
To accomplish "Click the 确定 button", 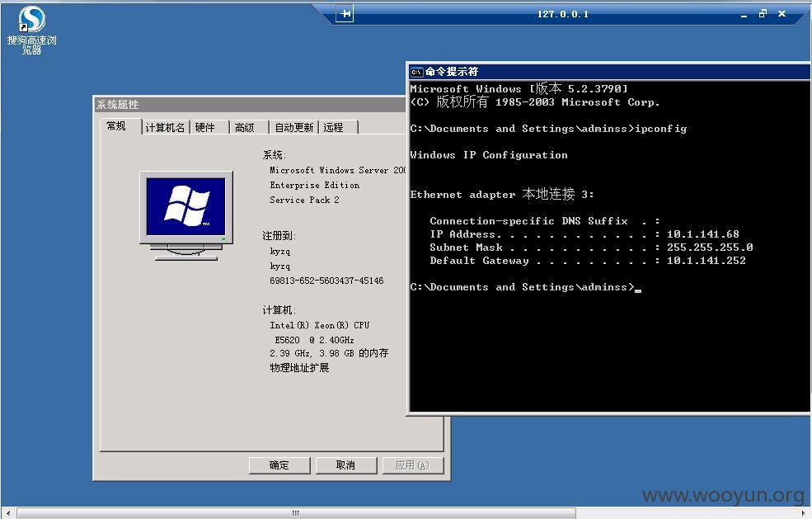I will [279, 465].
